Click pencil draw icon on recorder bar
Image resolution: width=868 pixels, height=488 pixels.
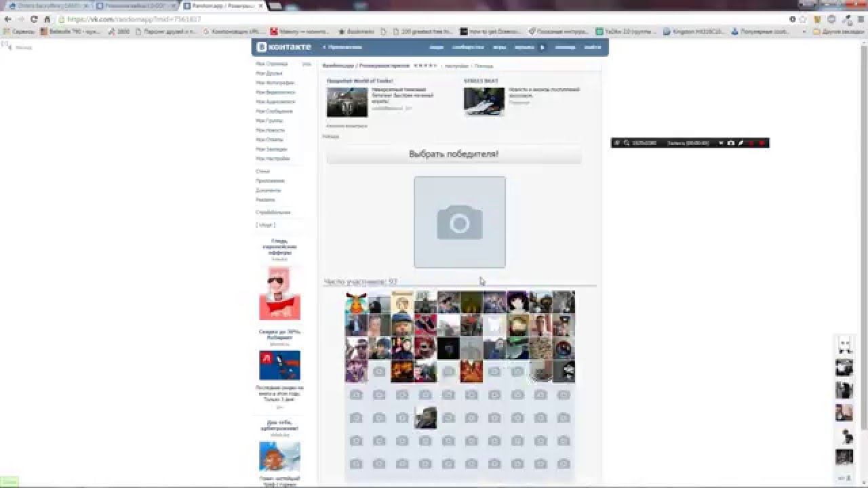[x=741, y=143]
